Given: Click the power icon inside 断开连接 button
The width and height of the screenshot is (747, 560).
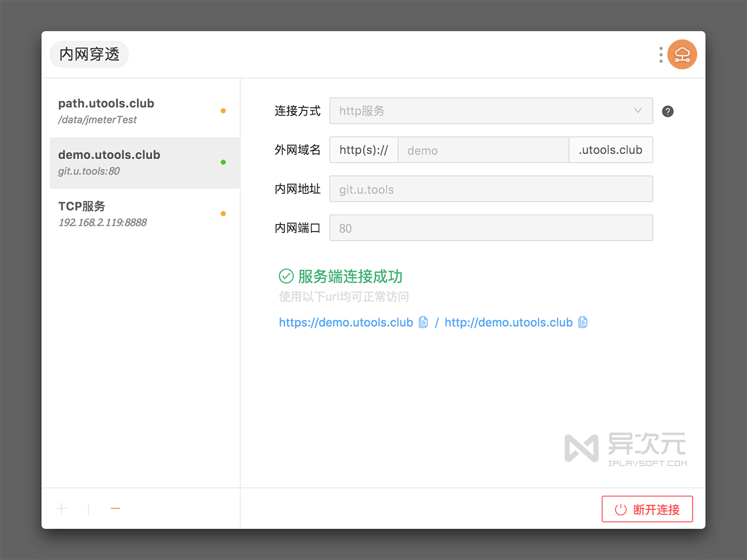Looking at the screenshot, I should [621, 509].
